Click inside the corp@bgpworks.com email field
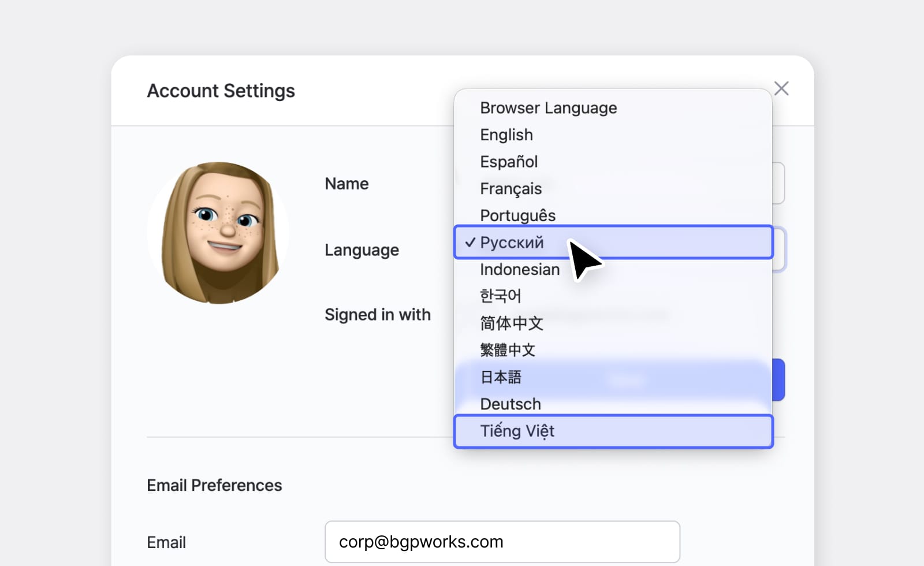 (502, 541)
